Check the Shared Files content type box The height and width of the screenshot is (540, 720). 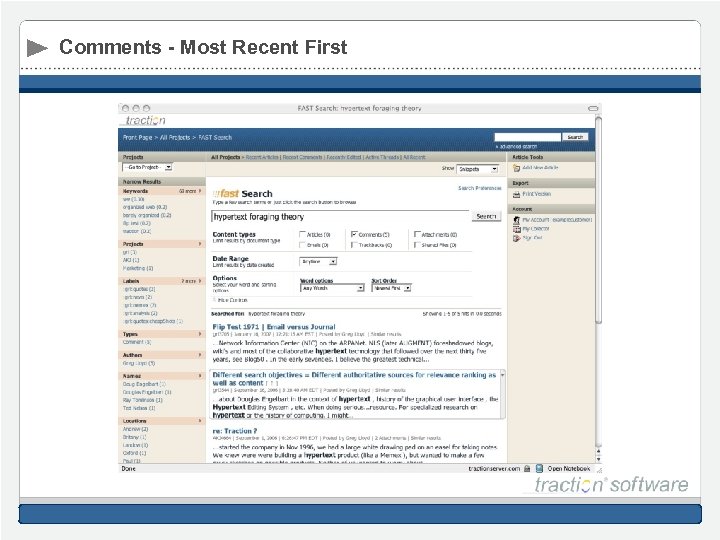(417, 245)
